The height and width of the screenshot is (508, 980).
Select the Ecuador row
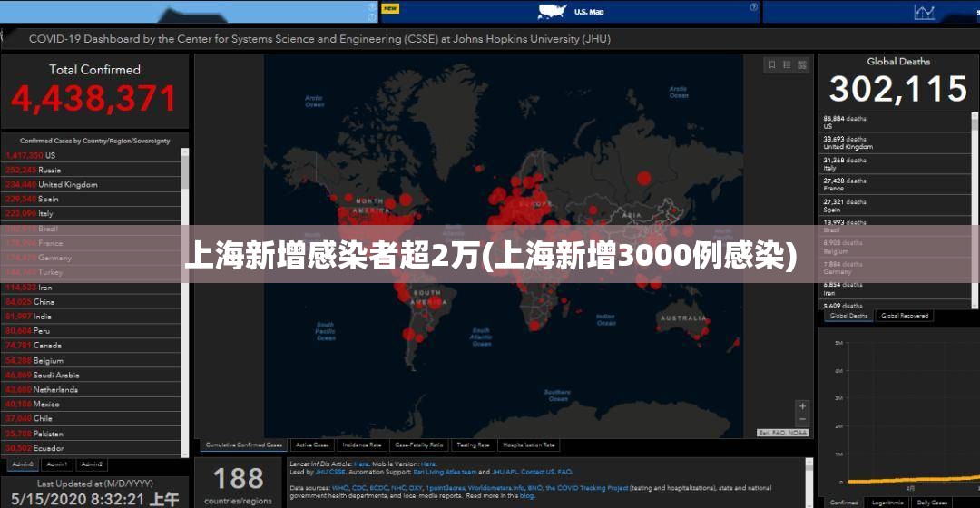tap(93, 448)
